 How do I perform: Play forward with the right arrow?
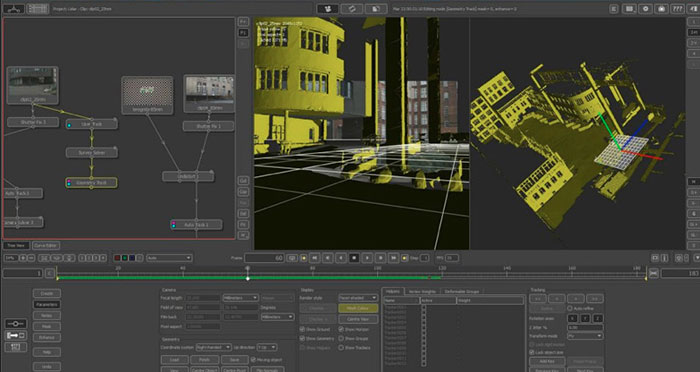367,258
